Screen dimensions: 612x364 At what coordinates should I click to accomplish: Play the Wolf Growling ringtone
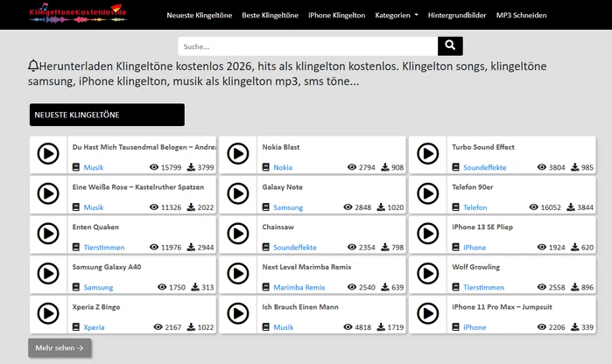click(x=428, y=274)
